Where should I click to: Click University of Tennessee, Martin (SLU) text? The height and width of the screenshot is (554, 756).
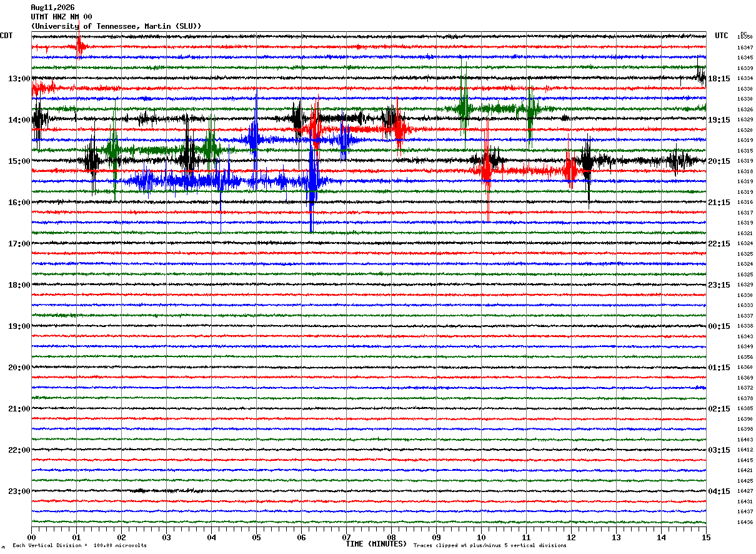tap(116, 26)
